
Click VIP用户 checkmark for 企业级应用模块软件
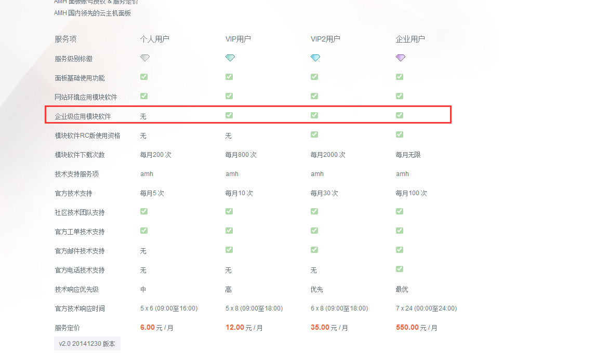click(x=229, y=115)
